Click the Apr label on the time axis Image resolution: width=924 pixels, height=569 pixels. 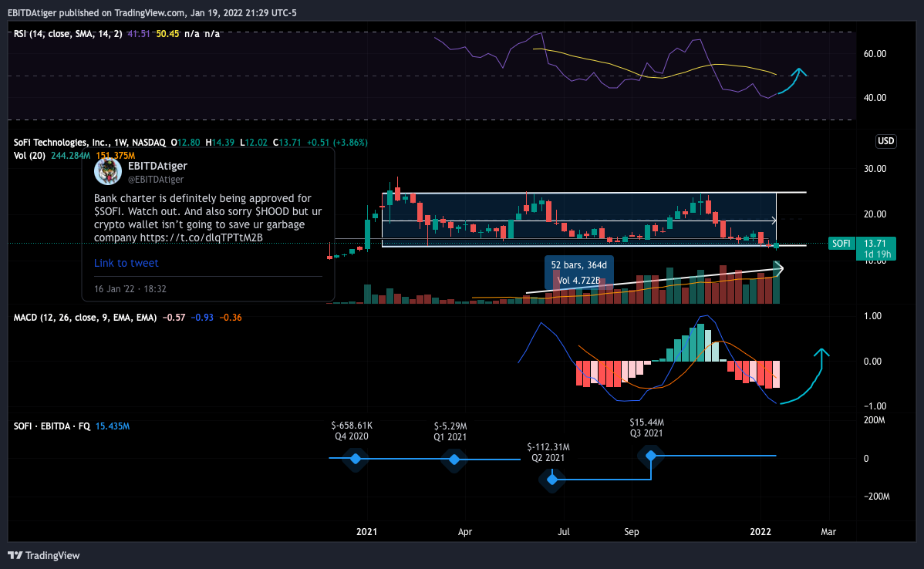click(465, 531)
